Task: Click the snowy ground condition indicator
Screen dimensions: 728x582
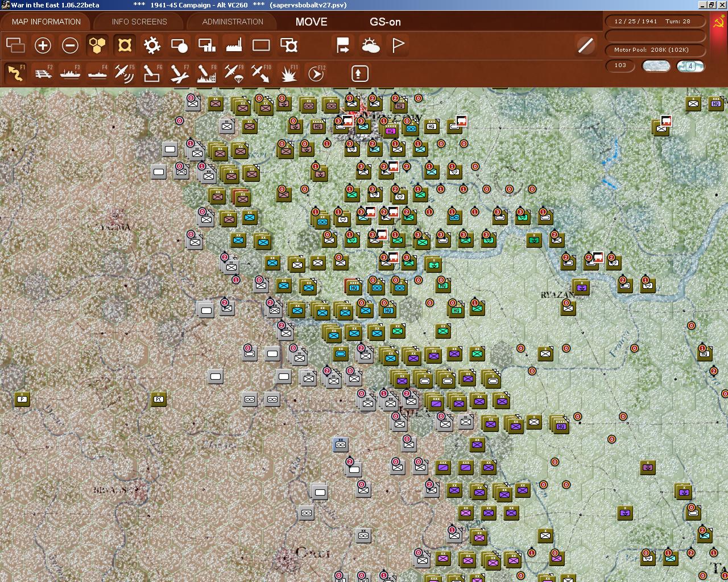Action: (656, 66)
